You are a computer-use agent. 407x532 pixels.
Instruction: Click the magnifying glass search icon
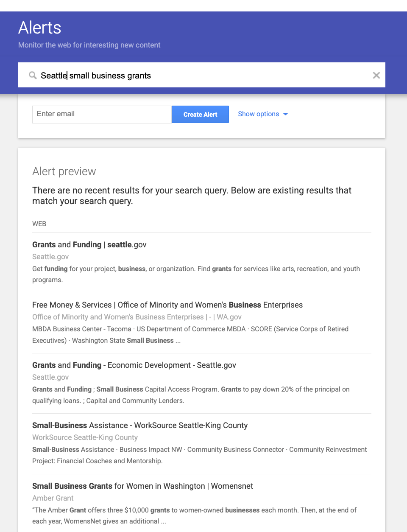pyautogui.click(x=33, y=76)
